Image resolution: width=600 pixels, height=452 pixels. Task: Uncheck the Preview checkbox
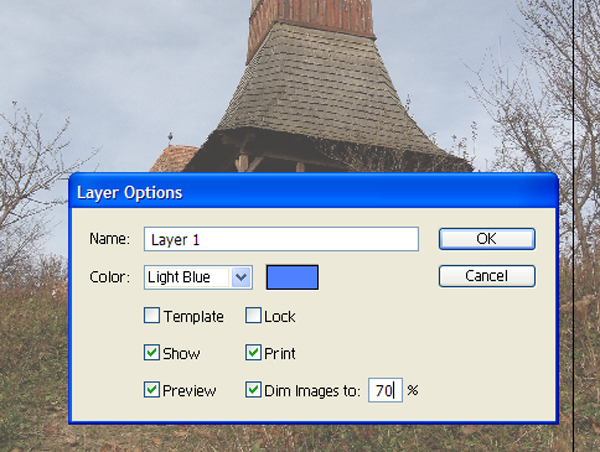152,390
